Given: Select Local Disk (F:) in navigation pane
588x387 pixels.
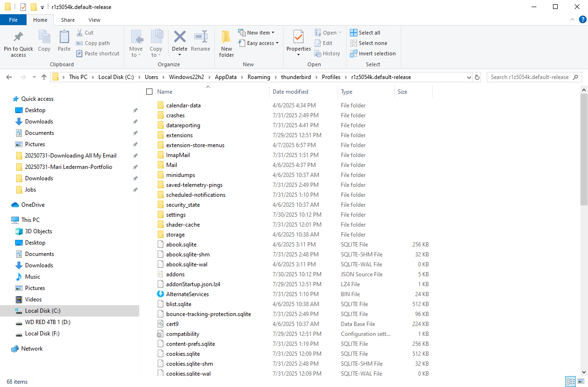Looking at the screenshot, I should pos(42,334).
